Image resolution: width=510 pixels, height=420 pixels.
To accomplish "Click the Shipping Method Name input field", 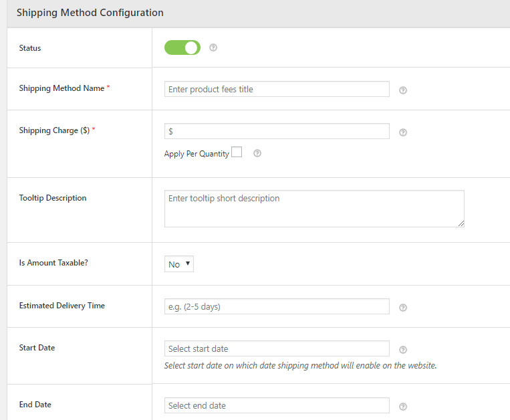I will coord(277,89).
